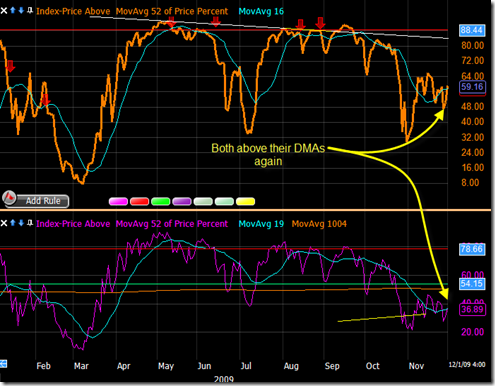495x386 pixels.
Task: Move the bottom indicator pane up
Action: [13, 223]
